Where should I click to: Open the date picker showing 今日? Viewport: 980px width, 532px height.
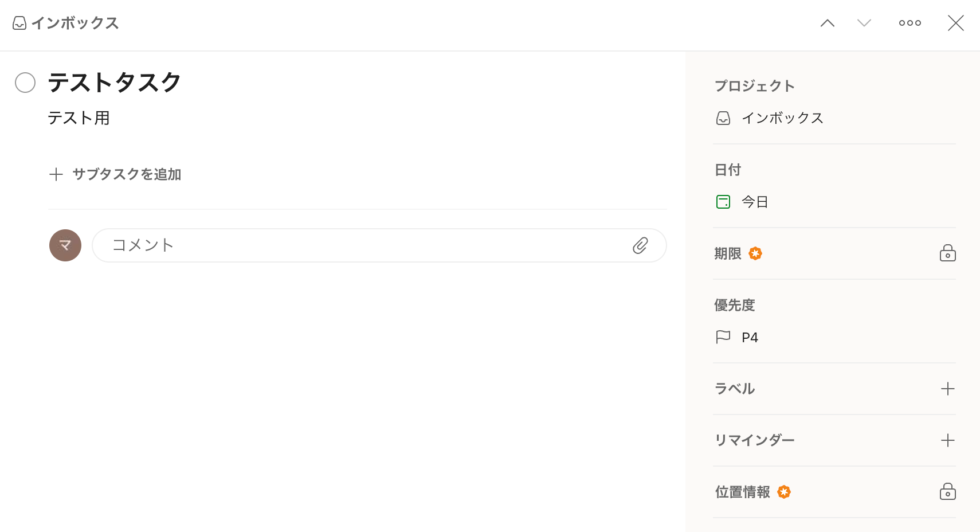pos(754,202)
